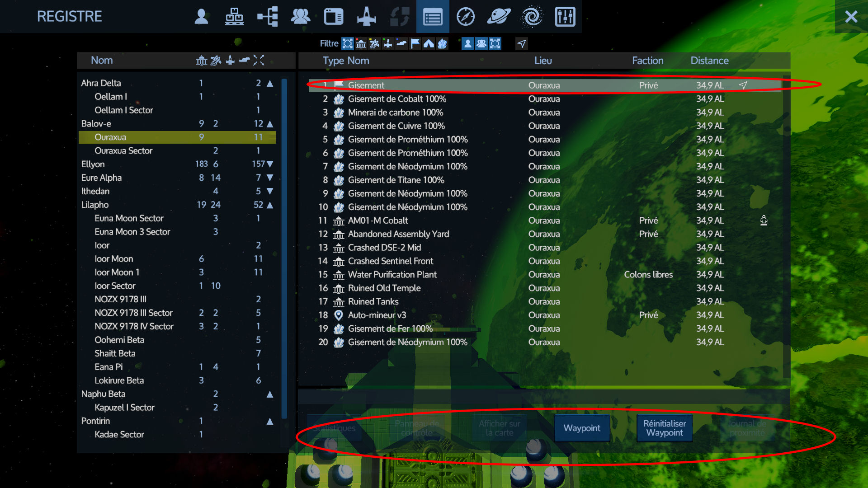Viewport: 868px width, 488px height.
Task: Sort by base count column icon
Action: point(202,60)
